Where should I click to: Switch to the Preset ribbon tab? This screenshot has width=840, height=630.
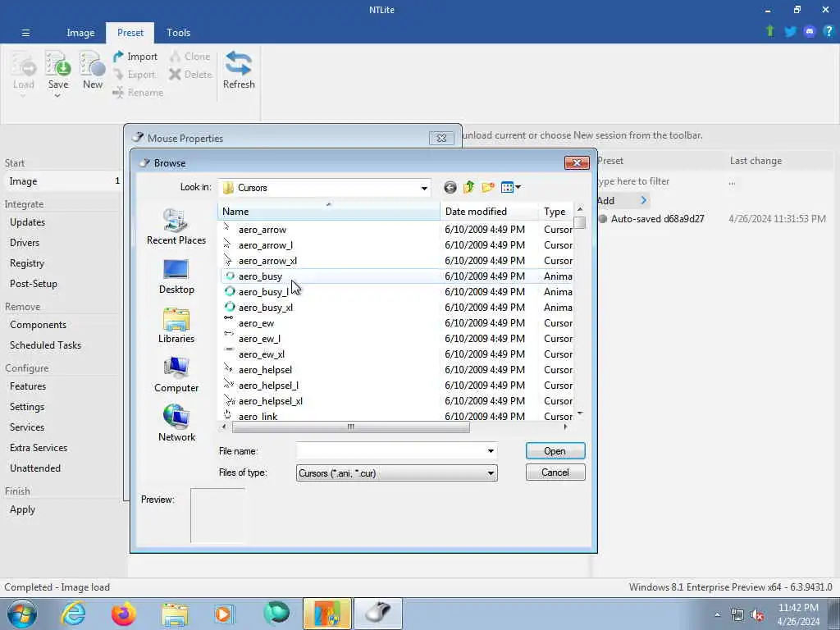click(130, 33)
